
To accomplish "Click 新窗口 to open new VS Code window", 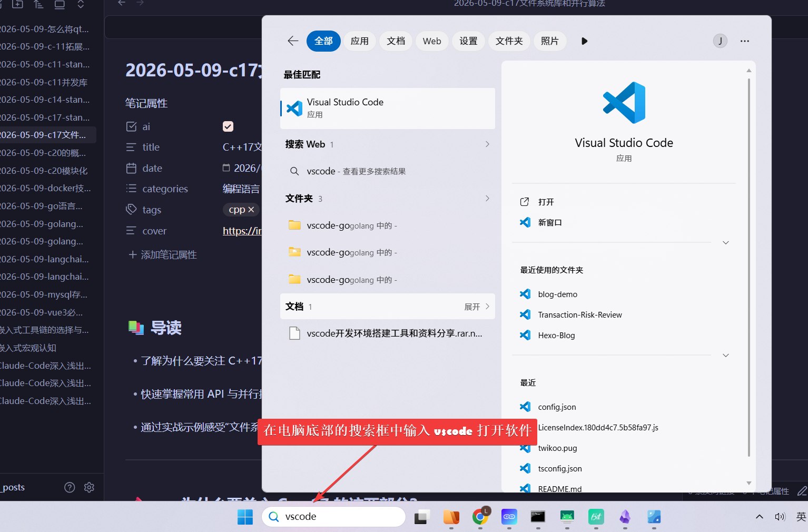I will [550, 222].
